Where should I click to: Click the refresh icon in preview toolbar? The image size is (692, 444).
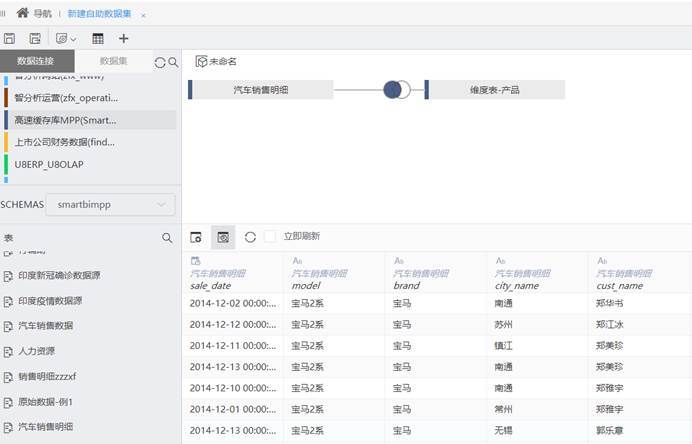250,237
